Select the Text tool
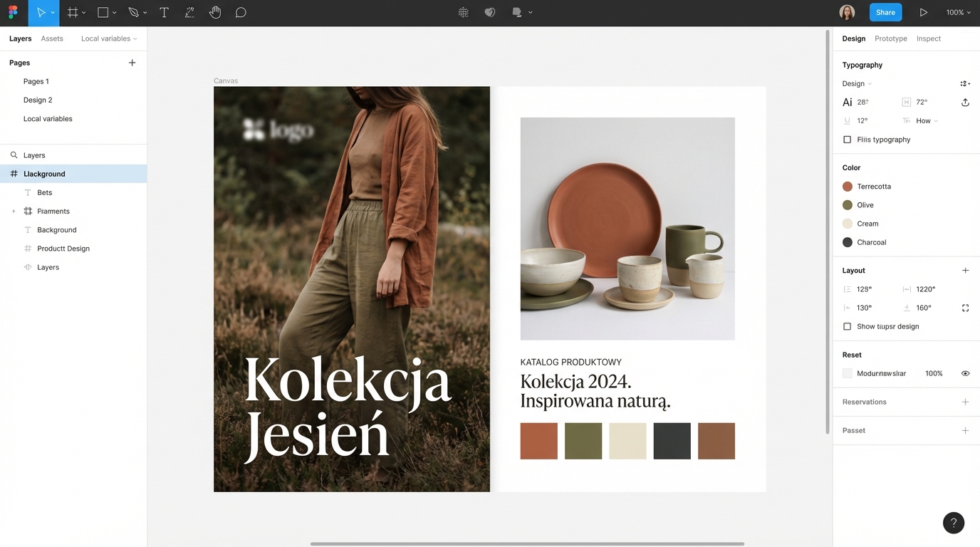Image resolution: width=980 pixels, height=547 pixels. click(164, 12)
